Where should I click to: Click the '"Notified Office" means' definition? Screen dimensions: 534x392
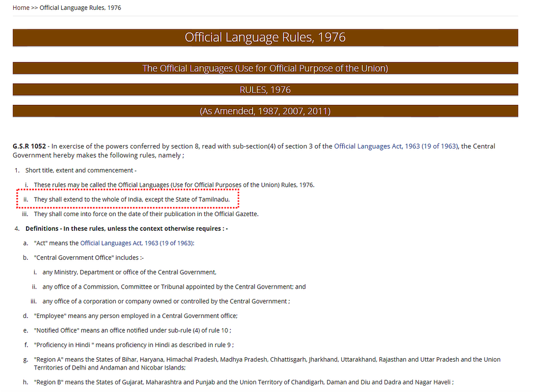tap(132, 330)
